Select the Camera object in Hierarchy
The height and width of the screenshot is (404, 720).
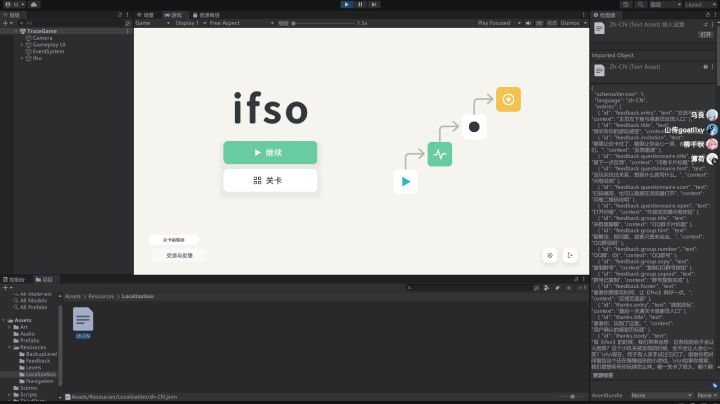[42, 38]
